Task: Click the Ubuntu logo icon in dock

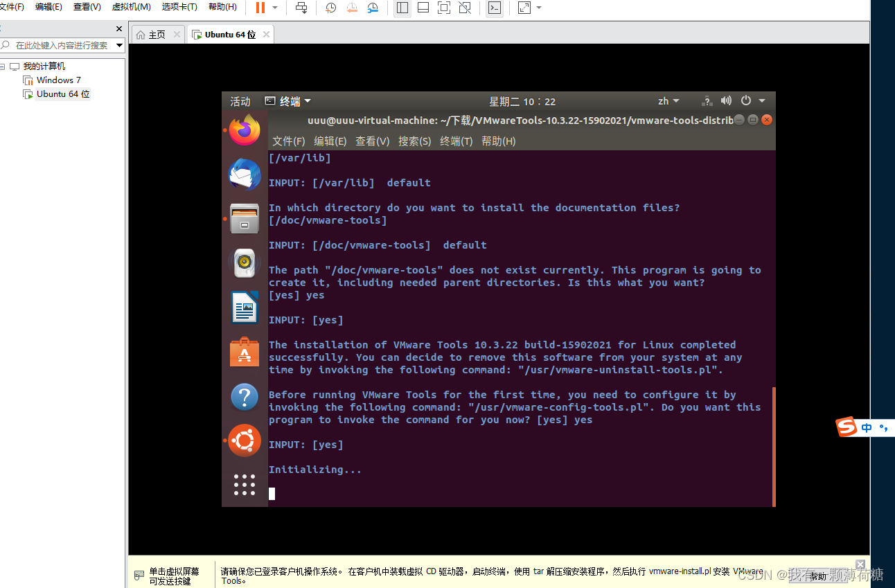Action: [245, 440]
